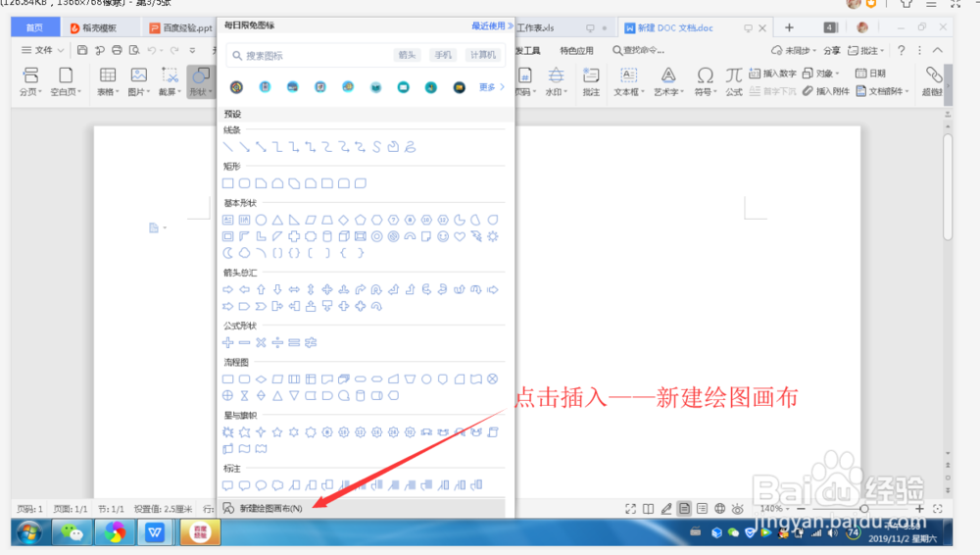Open the Shapes (形状) tool in ribbon

tap(200, 81)
